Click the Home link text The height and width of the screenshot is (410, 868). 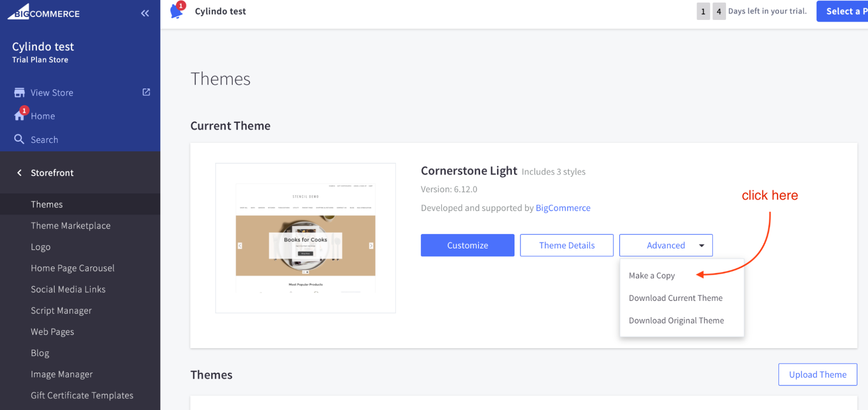(x=43, y=116)
